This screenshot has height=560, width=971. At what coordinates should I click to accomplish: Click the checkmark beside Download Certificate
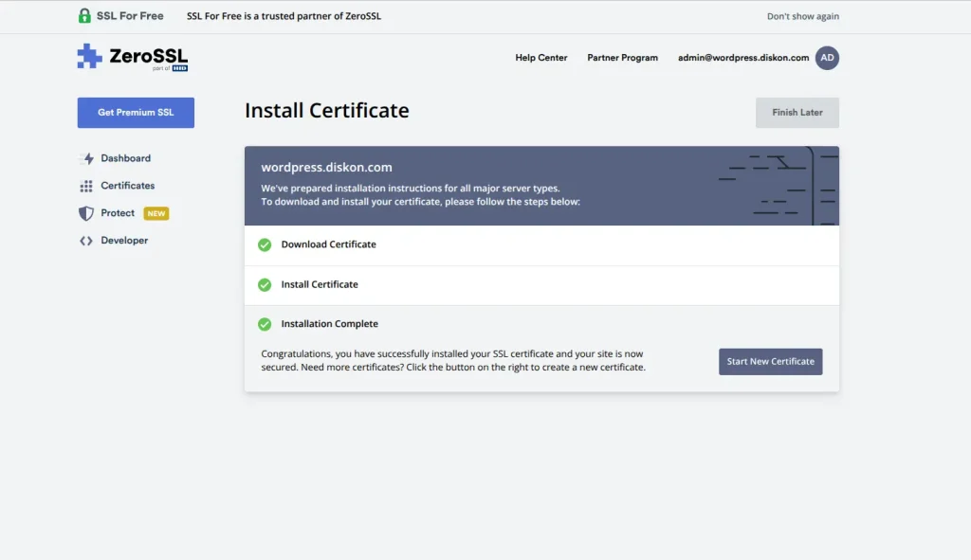coord(264,244)
